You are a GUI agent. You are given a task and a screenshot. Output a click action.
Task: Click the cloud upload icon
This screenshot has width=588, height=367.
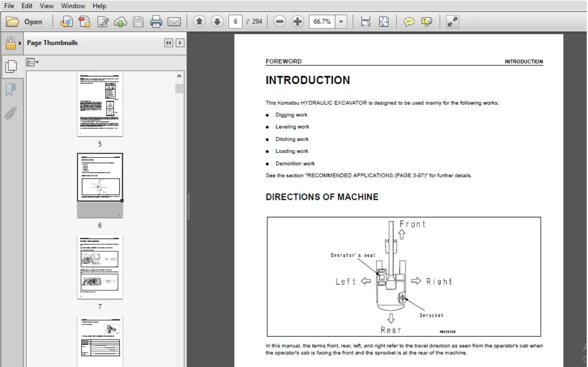tap(120, 21)
